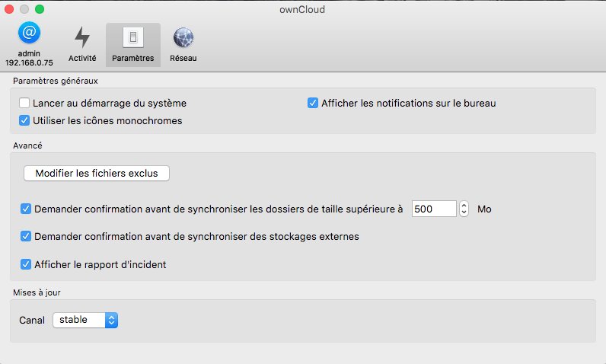Select the Paramètres switch icon
The height and width of the screenshot is (364, 606).
132,37
